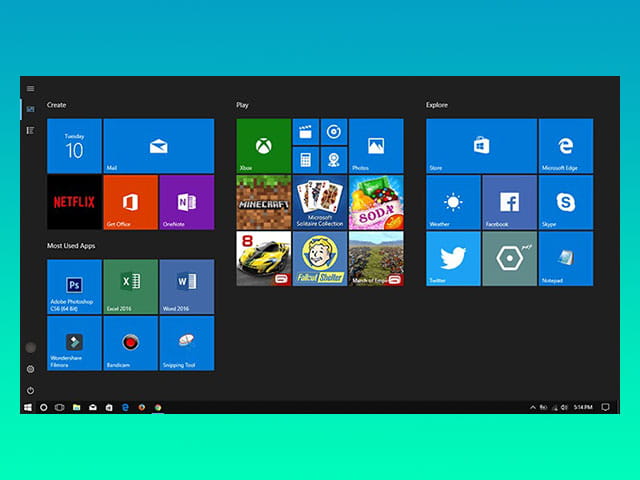Open Microsoft Solitaire Collection tile
Viewport: 640px width, 480px height.
(x=320, y=202)
